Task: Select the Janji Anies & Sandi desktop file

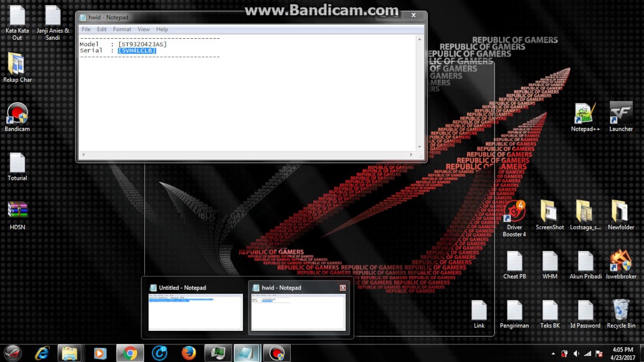Action: pos(53,23)
